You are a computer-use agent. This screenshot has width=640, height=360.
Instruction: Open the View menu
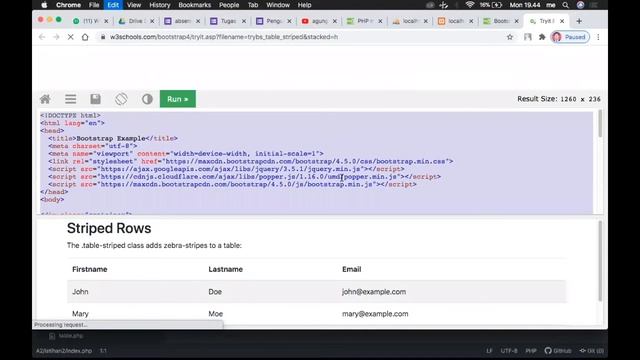(134, 5)
